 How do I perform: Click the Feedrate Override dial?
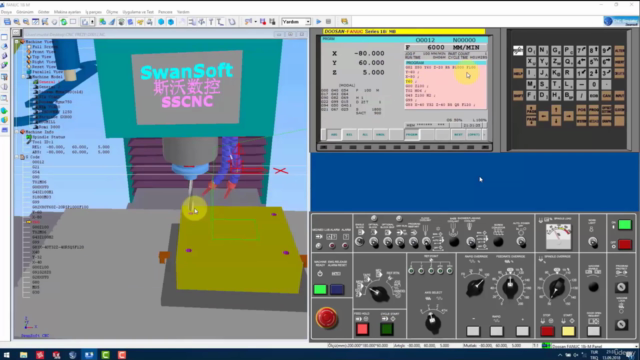[510, 286]
